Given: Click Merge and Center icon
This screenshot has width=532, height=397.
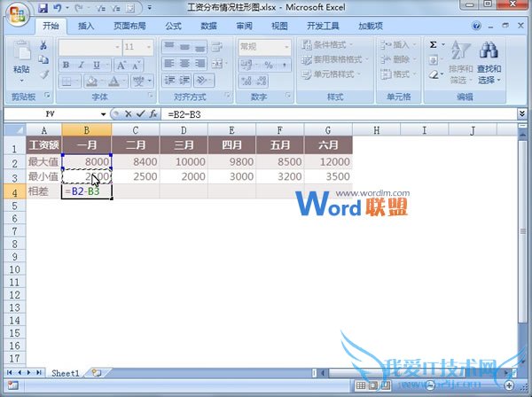Looking at the screenshot, I should (217, 64).
